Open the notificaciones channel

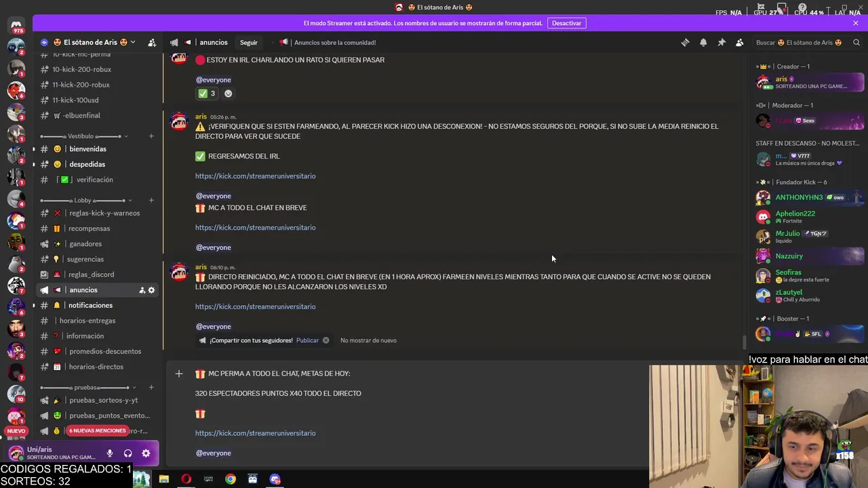point(97,306)
